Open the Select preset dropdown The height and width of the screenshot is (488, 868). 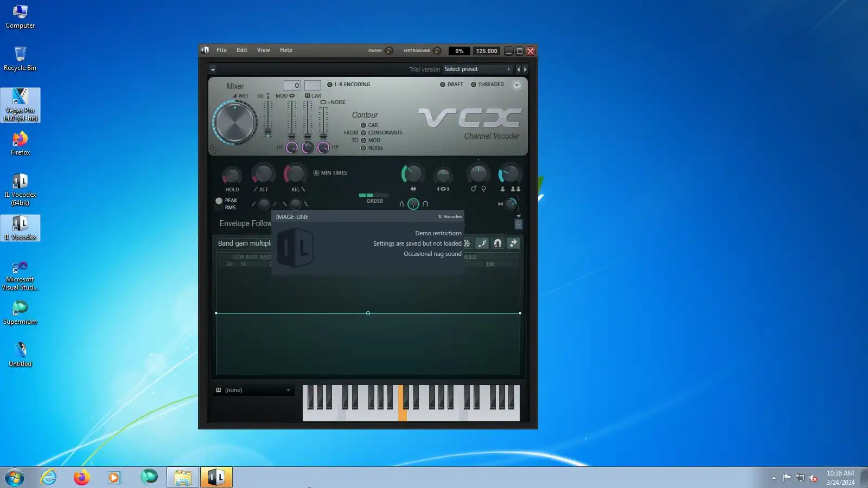point(477,69)
